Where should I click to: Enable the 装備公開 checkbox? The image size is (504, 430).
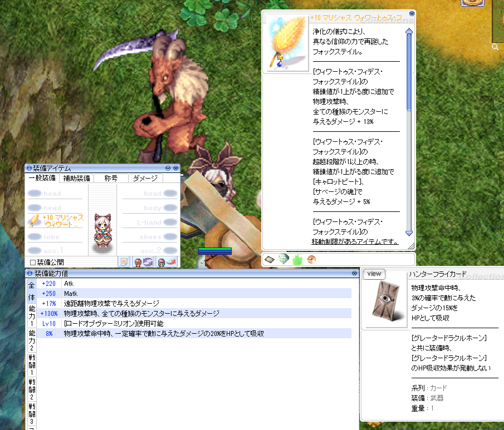tap(33, 262)
